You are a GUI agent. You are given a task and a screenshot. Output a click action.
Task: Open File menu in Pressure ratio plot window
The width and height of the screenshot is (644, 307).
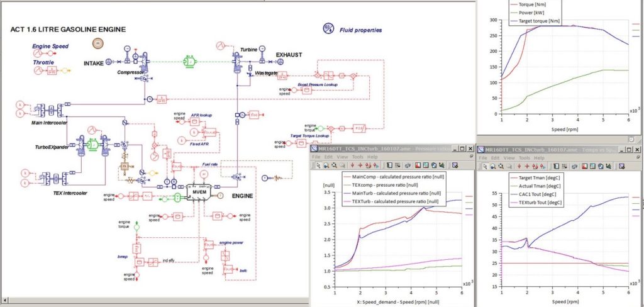318,157
